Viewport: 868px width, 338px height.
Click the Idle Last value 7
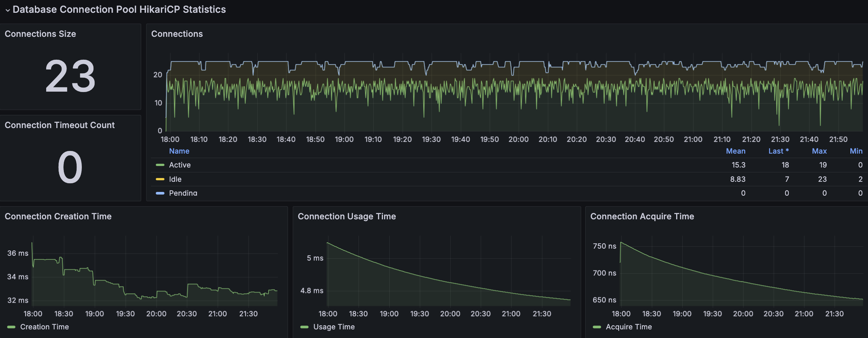click(787, 179)
